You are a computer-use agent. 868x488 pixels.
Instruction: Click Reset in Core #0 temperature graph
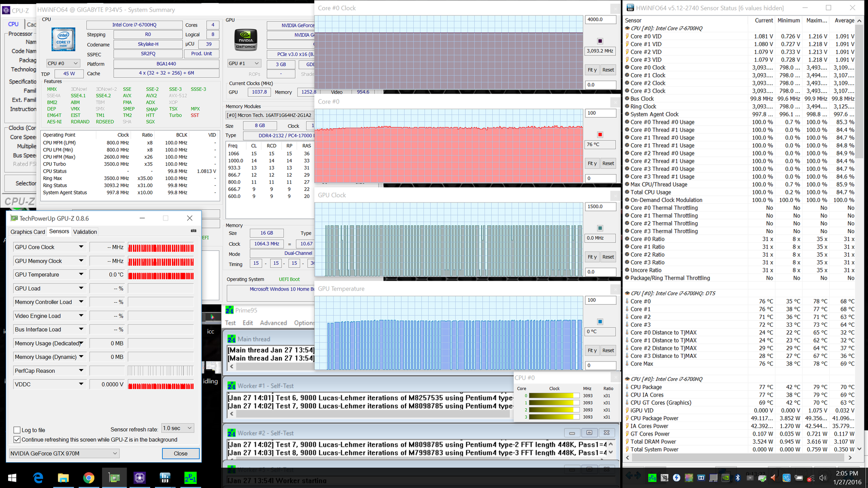coord(608,163)
